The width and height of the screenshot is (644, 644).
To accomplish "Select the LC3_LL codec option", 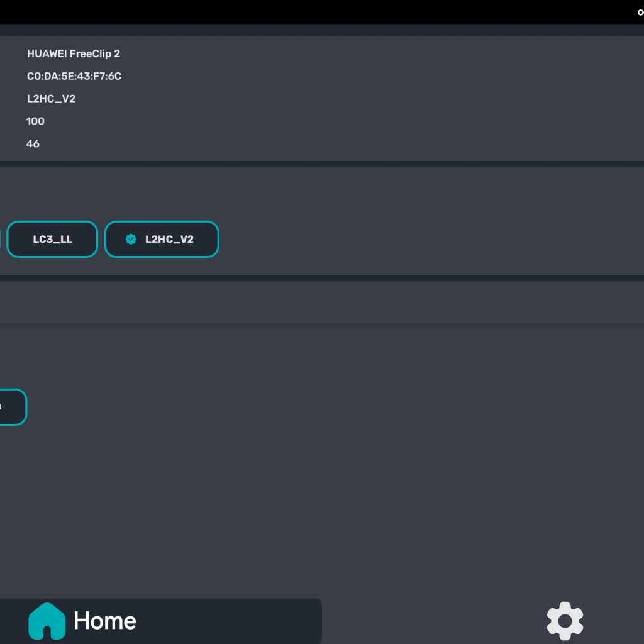I will point(52,239).
